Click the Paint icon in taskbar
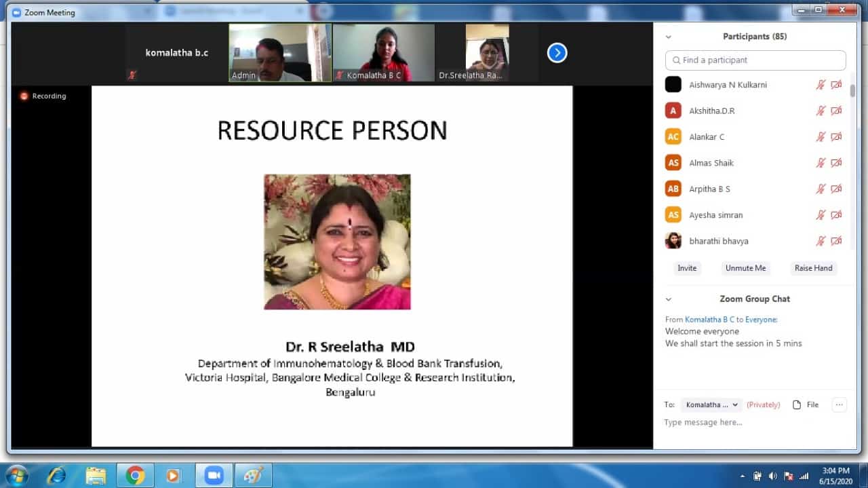 point(253,475)
